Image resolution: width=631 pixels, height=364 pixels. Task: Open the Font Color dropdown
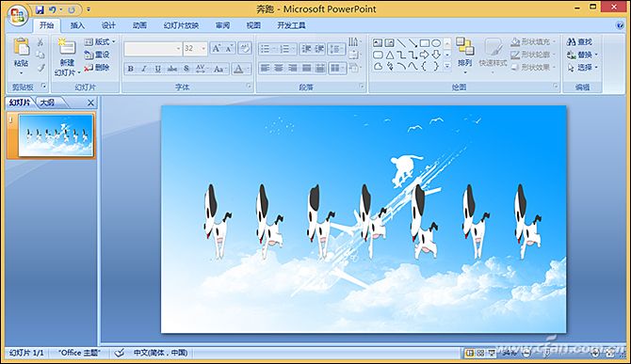pos(248,69)
